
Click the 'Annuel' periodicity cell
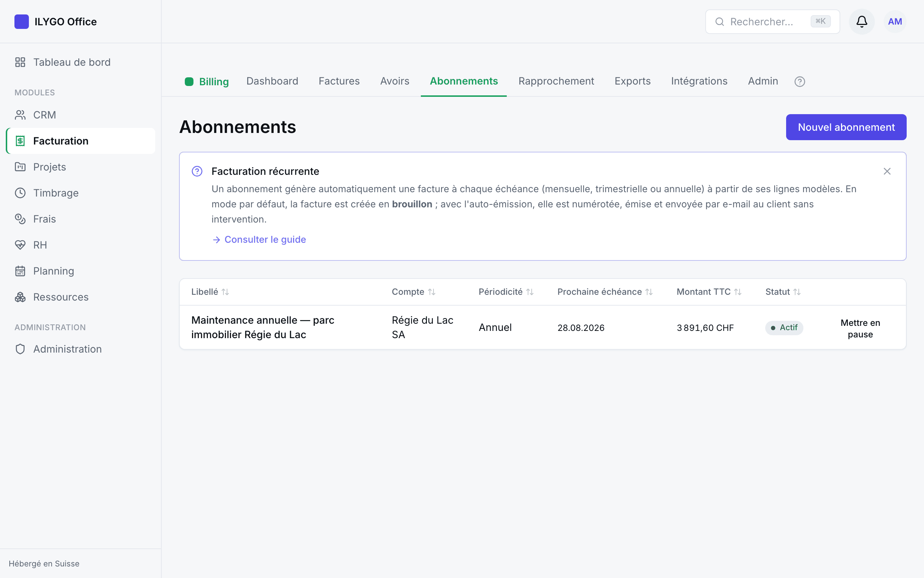[495, 328]
